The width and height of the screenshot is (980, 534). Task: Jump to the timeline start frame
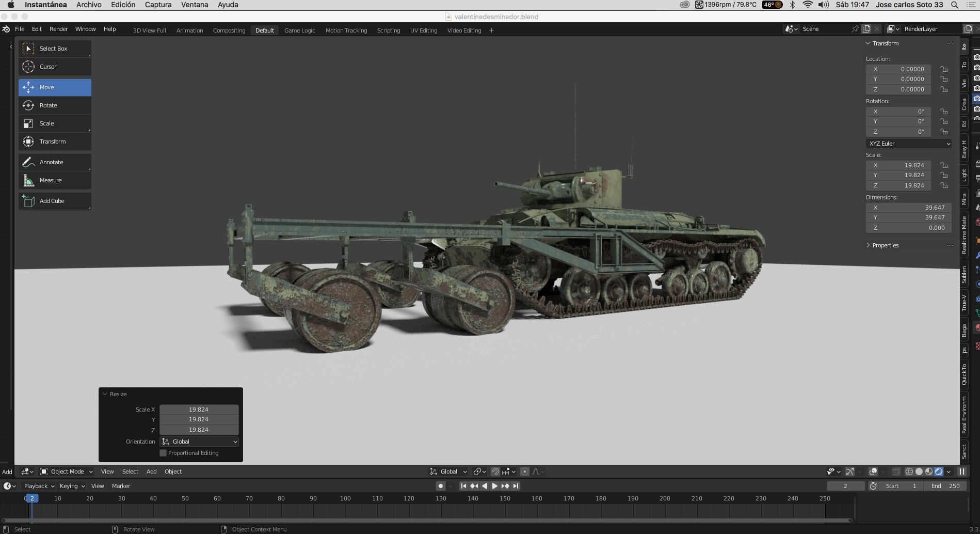point(463,486)
